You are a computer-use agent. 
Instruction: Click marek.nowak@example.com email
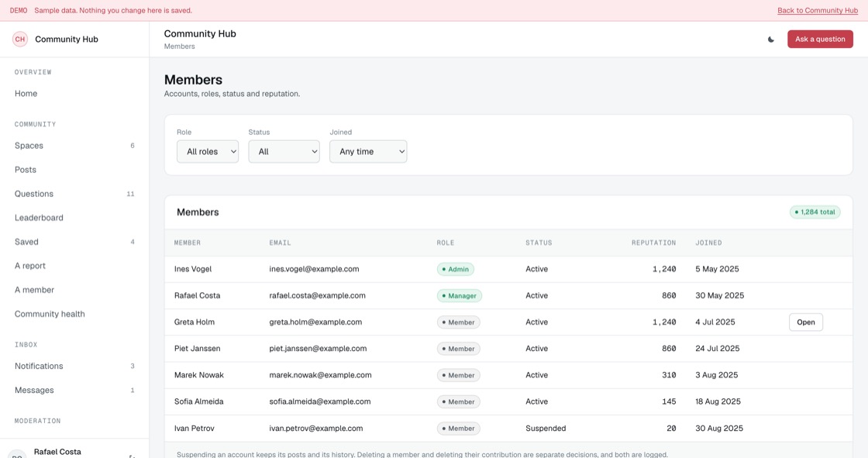[321, 376]
